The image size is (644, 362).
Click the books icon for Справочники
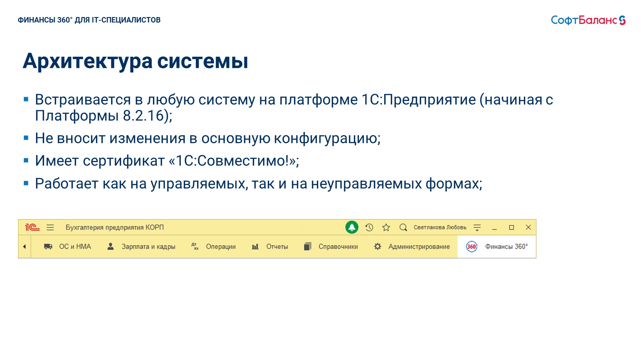point(308,246)
